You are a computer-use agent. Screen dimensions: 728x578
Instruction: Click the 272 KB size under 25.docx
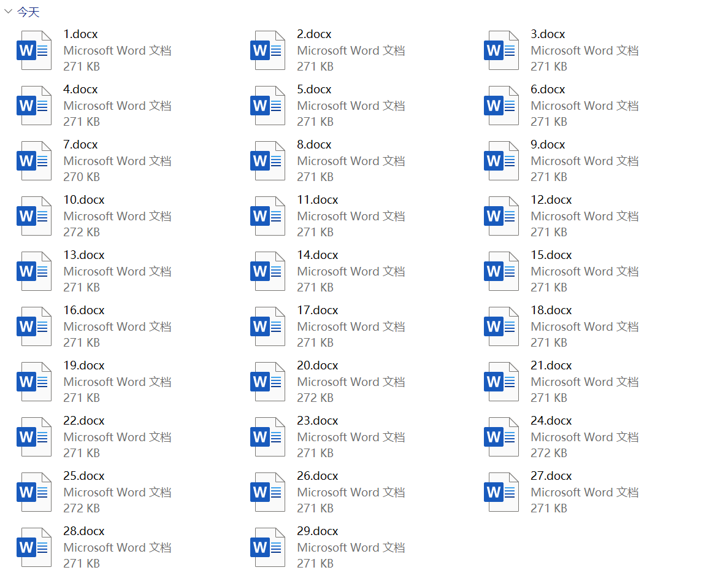82,509
